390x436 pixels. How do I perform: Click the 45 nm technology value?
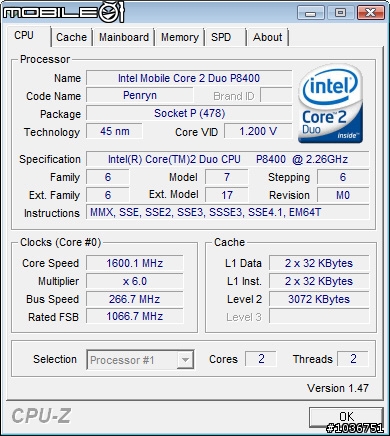tap(114, 131)
